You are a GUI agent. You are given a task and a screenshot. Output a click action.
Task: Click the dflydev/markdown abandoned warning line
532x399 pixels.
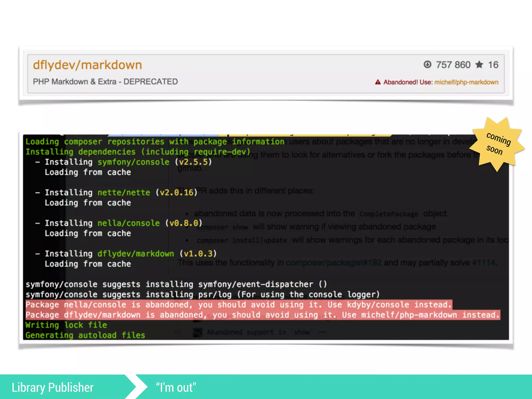[262, 315]
